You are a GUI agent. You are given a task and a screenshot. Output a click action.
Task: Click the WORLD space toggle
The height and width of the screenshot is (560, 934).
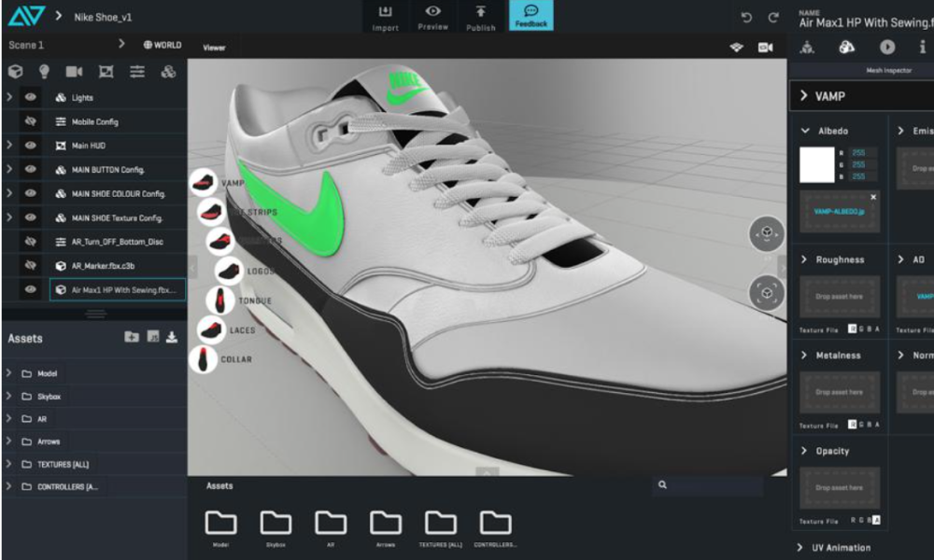pyautogui.click(x=162, y=45)
